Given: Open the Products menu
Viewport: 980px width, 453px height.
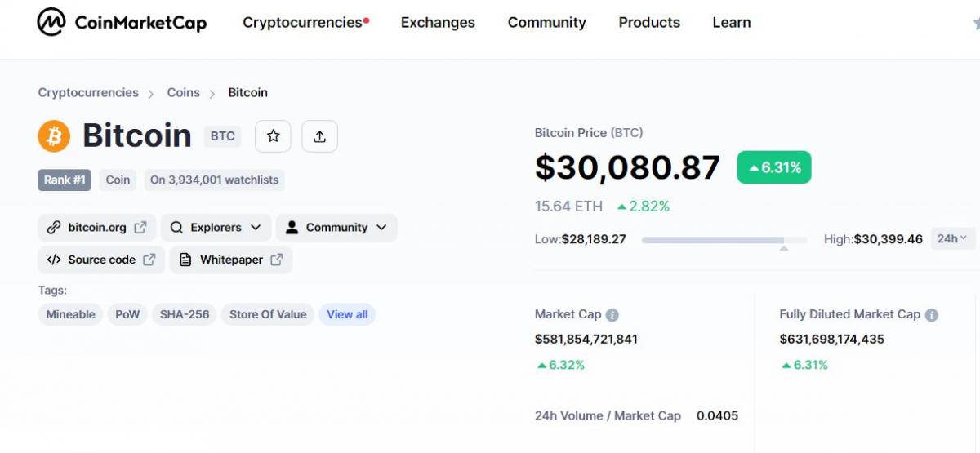Looking at the screenshot, I should click(649, 23).
